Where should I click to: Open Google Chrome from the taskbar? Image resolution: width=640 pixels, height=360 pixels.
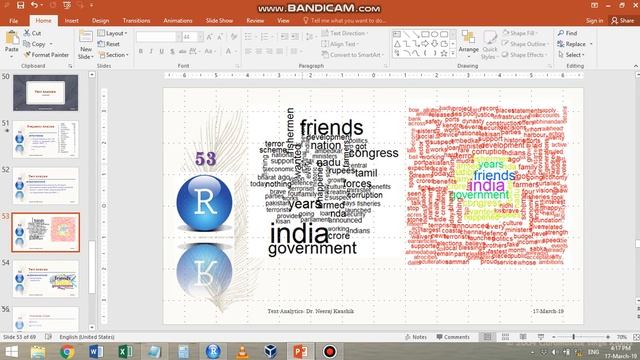click(67, 351)
